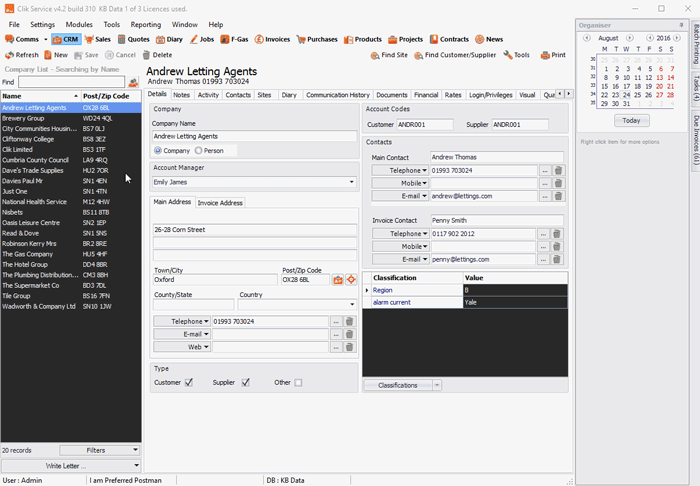Viewport: 700px width, 486px height.
Task: Switch to the Communication History tab
Action: pyautogui.click(x=337, y=95)
